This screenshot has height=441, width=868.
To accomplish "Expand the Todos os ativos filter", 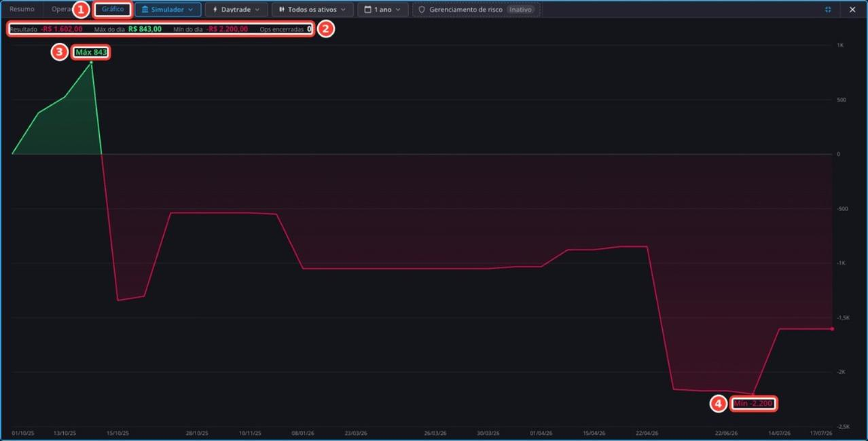I will [312, 10].
